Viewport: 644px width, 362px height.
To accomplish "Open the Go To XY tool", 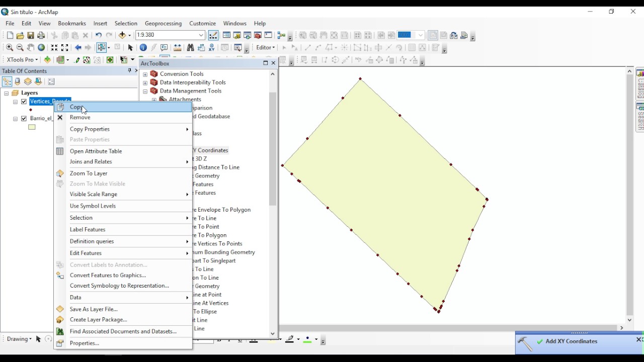I will click(212, 48).
